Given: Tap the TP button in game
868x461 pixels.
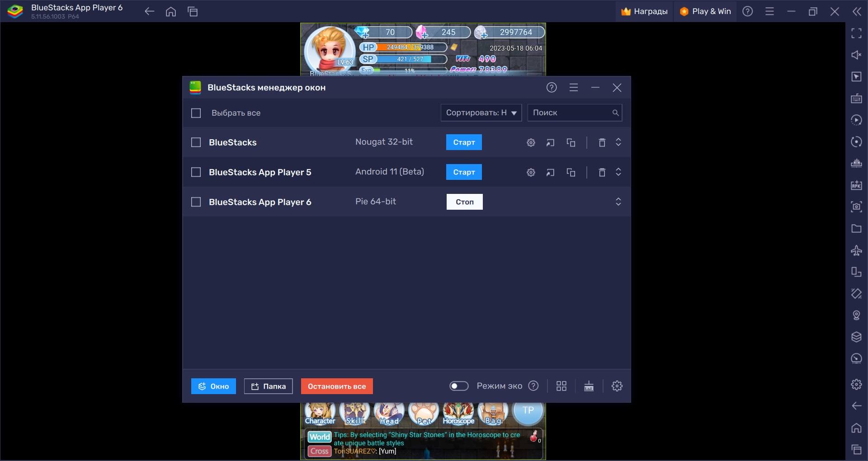Looking at the screenshot, I should [528, 412].
